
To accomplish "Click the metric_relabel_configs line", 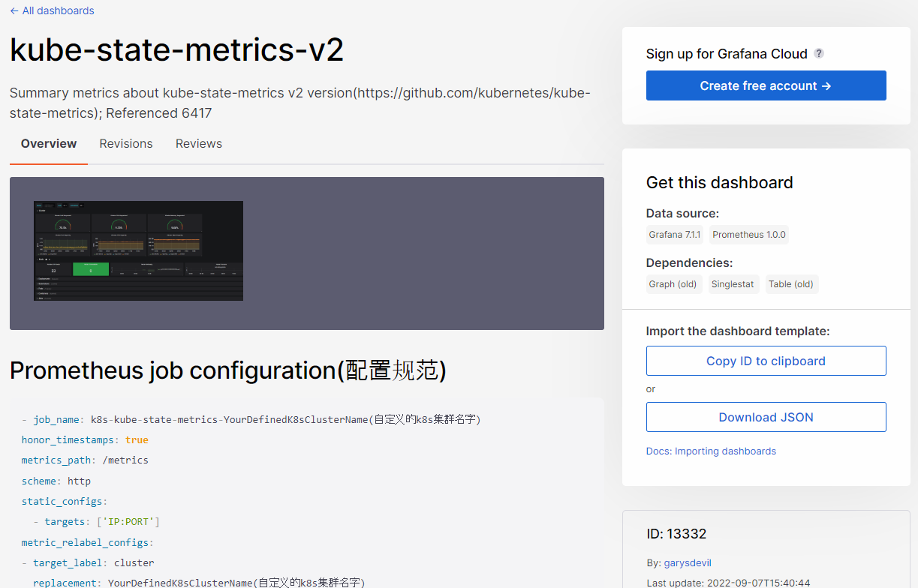I will pyautogui.click(x=88, y=542).
